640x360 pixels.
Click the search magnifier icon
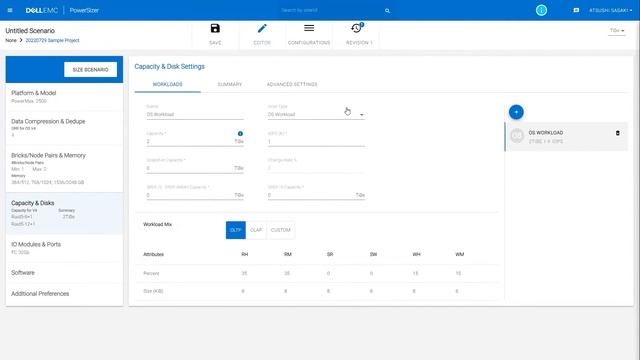coord(387,11)
